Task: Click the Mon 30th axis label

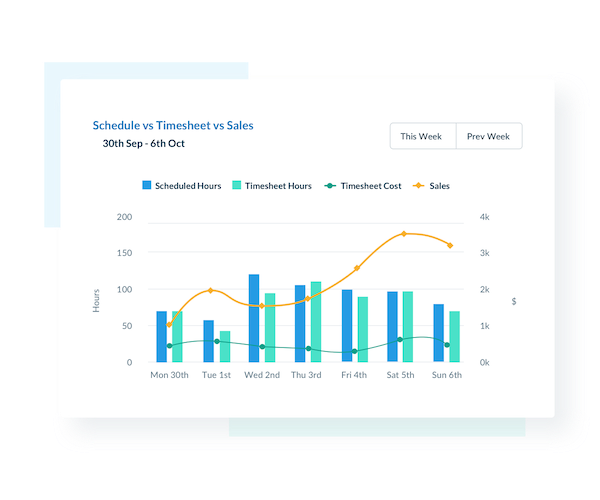Action: pos(168,376)
